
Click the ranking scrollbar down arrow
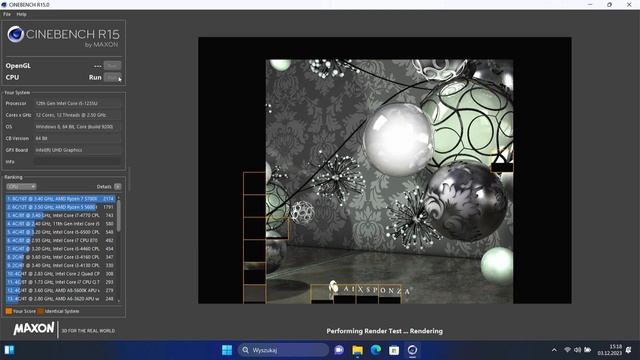pyautogui.click(x=119, y=301)
